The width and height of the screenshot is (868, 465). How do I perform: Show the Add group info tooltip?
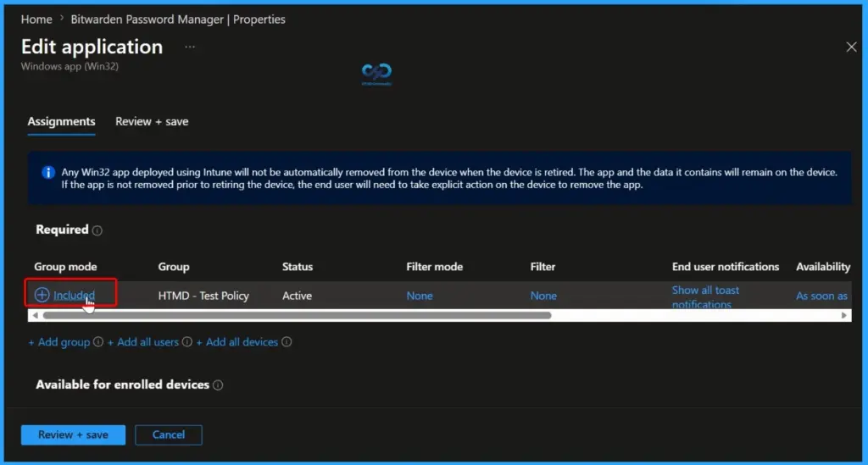98,341
